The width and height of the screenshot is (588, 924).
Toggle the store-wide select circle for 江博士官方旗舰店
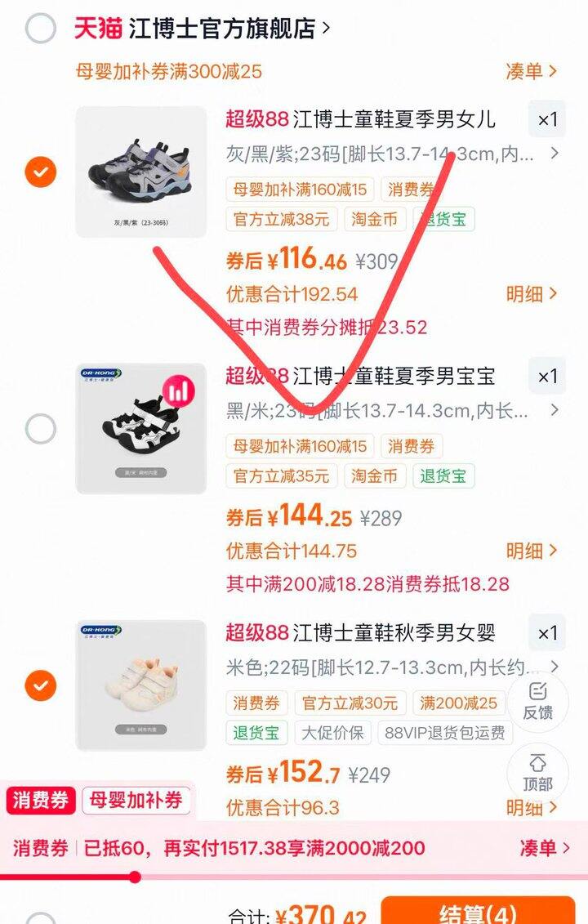click(x=41, y=28)
